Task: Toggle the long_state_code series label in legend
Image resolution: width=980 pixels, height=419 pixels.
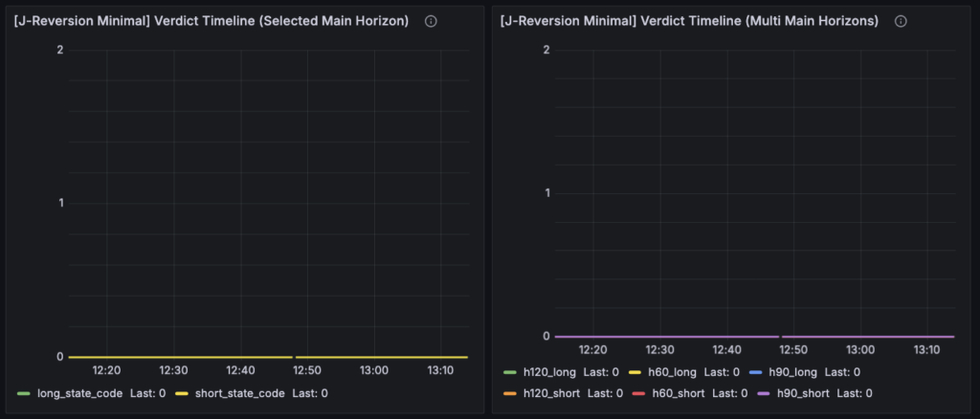Action: pos(79,393)
